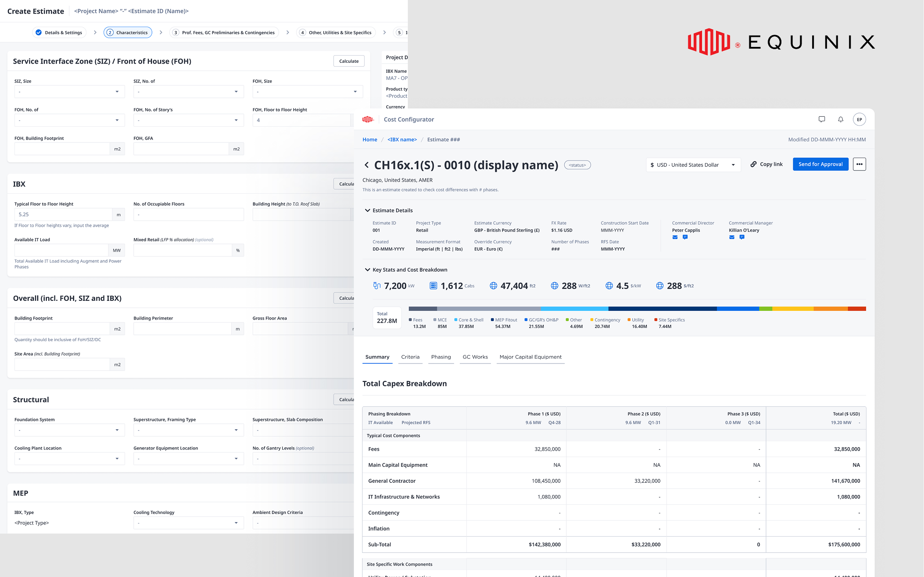924x577 pixels.
Task: Switch to the Phasing tab
Action: [441, 357]
